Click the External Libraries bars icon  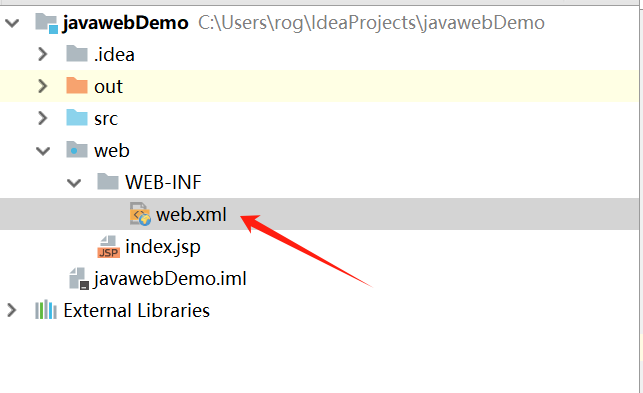click(x=46, y=310)
